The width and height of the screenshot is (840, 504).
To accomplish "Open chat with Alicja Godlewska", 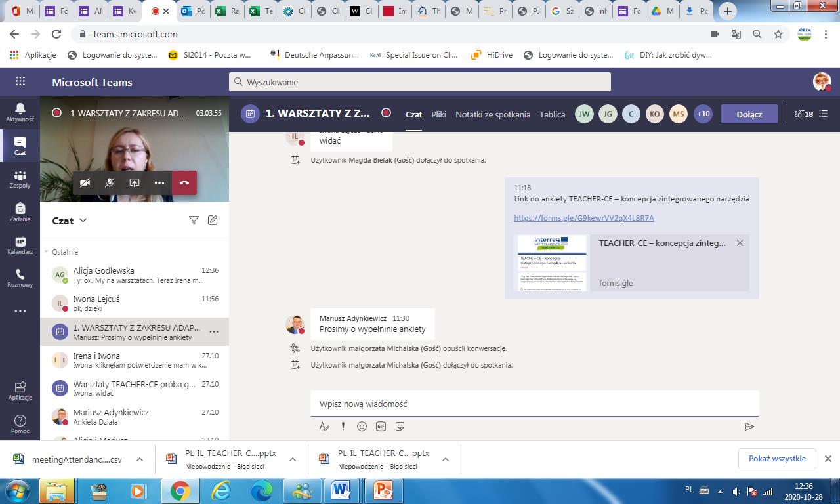I will coord(135,275).
